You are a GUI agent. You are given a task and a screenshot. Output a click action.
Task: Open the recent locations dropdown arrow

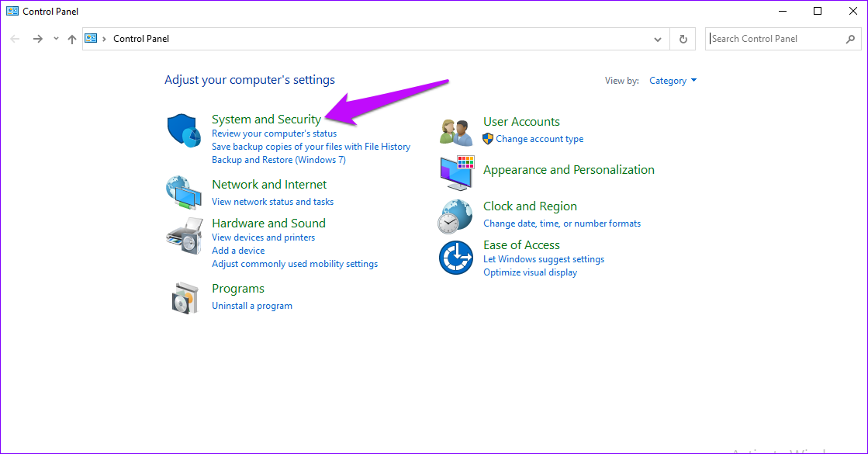[x=56, y=39]
